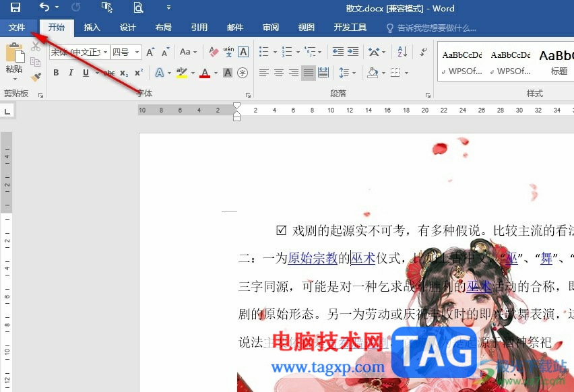Switch to the 插入 (Insert) tab
The height and width of the screenshot is (392, 574).
click(92, 28)
